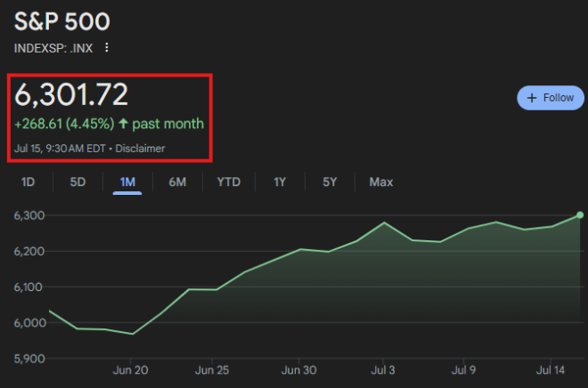Switch to the 1Y time range tab
Screen dimensions: 588x388
pyautogui.click(x=280, y=182)
